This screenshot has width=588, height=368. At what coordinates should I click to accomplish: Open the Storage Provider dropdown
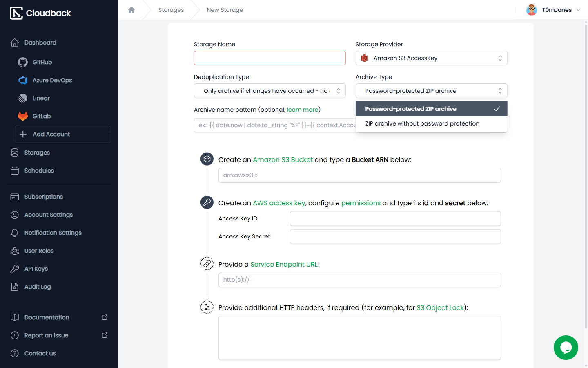[431, 58]
